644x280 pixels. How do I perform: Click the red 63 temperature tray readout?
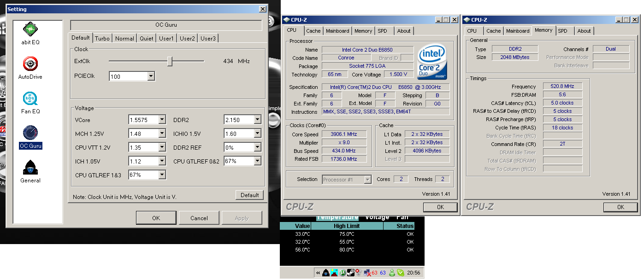(x=375, y=273)
